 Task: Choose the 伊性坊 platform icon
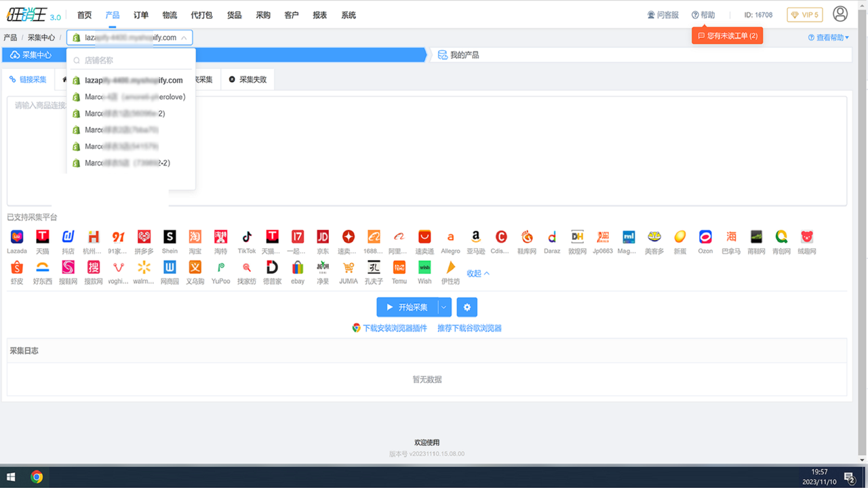click(450, 267)
